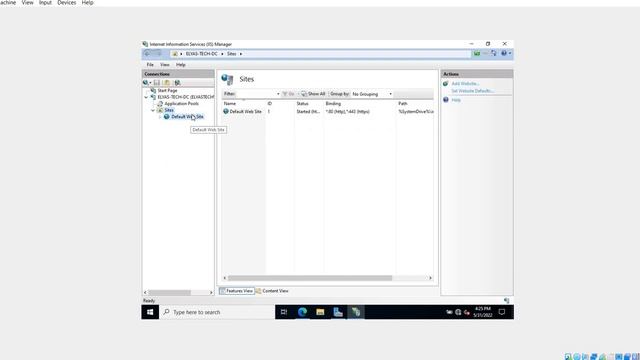Screen dimensions: 640x360
Task: Click the status bar configuration icon
Action: (507, 300)
